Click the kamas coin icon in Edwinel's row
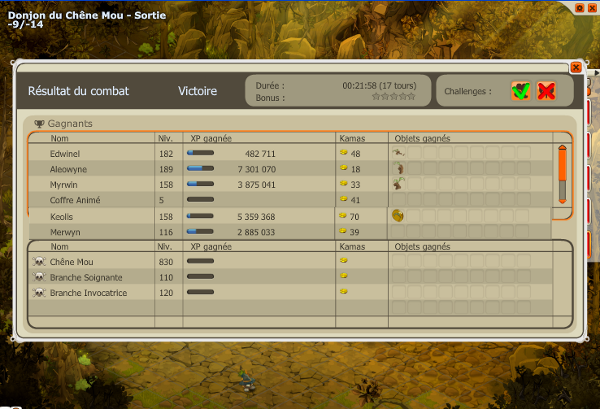600x409 pixels. (x=344, y=152)
